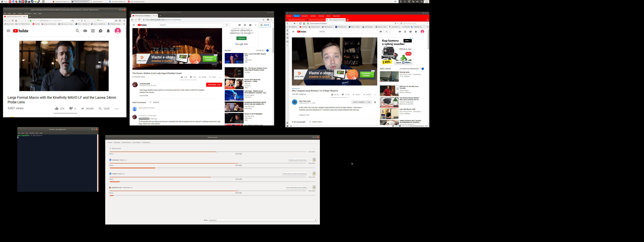The image size is (644, 242).
Task: Bookmark page with Firefox star icon
Action: click(85, 21)
